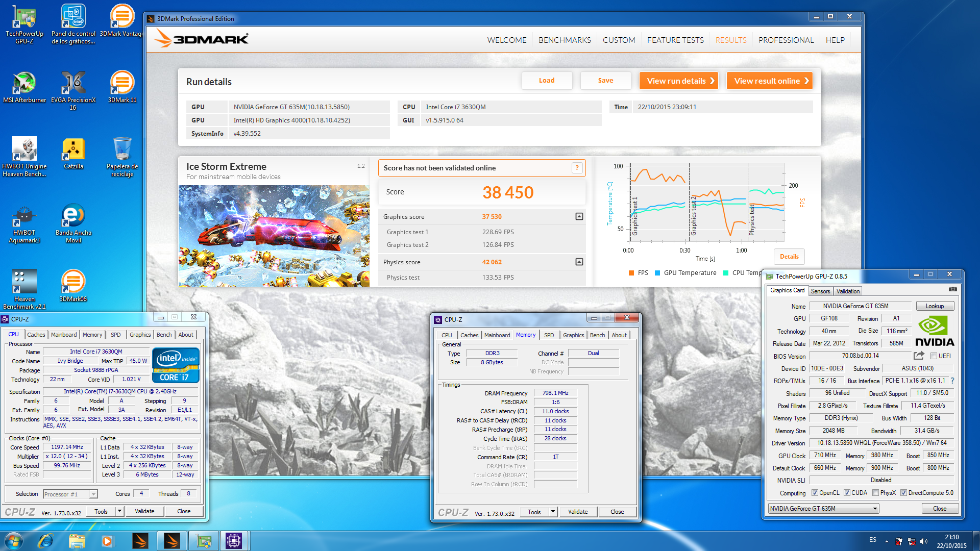This screenshot has width=980, height=551.
Task: Open Intel graphics control panel shortcut
Action: tap(73, 24)
